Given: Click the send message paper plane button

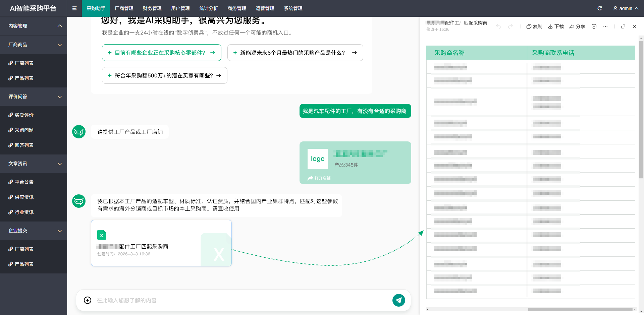Looking at the screenshot, I should 398,300.
